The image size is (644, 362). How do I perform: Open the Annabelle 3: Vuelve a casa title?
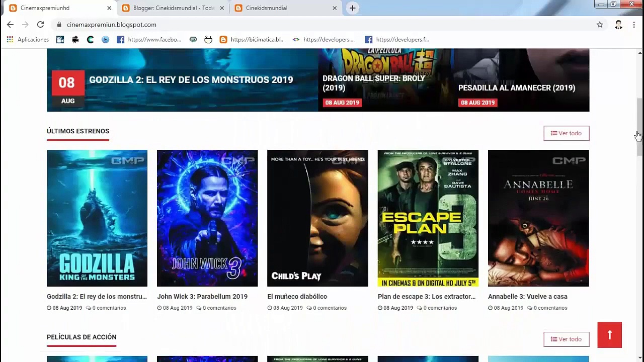click(528, 297)
